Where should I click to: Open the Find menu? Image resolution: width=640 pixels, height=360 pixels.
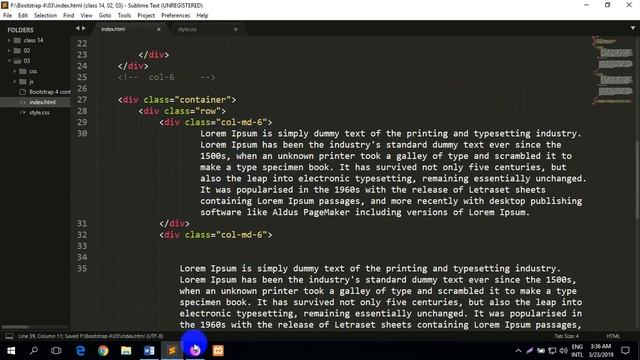69,16
